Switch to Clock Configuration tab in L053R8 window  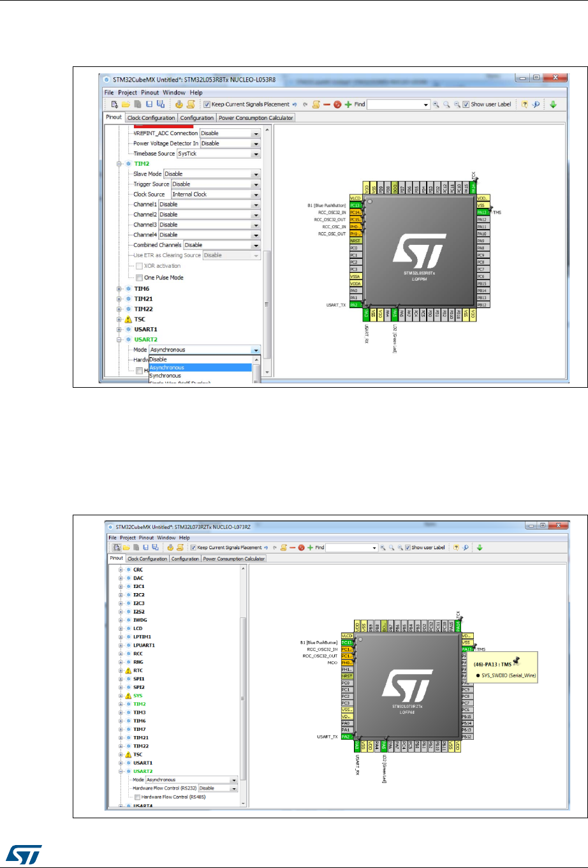coord(151,118)
